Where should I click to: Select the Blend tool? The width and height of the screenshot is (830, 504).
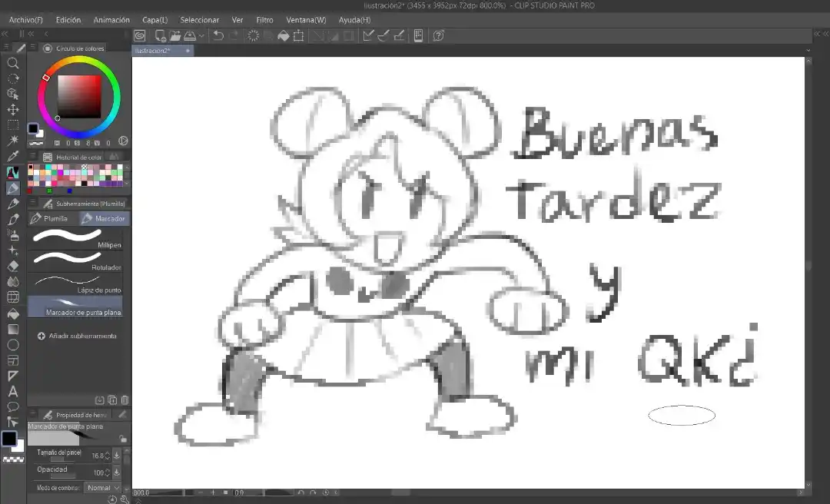13,281
